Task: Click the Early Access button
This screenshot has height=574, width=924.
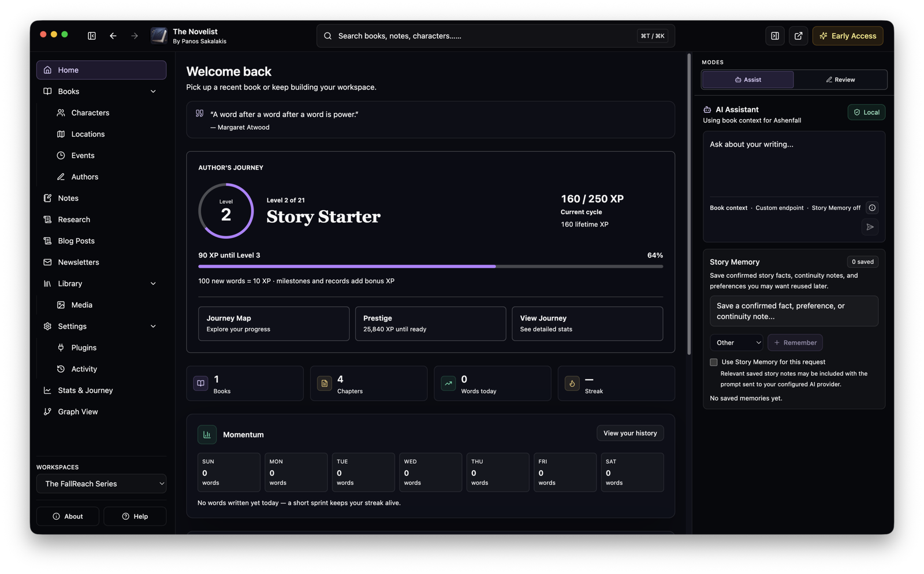Action: pos(848,36)
